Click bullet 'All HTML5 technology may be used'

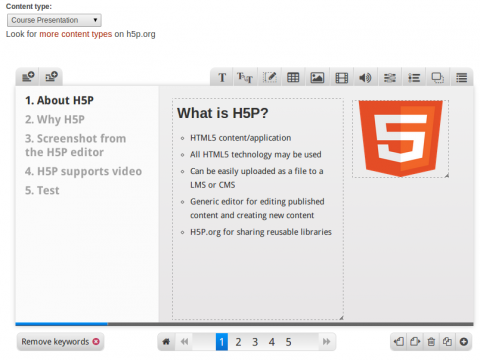[256, 155]
